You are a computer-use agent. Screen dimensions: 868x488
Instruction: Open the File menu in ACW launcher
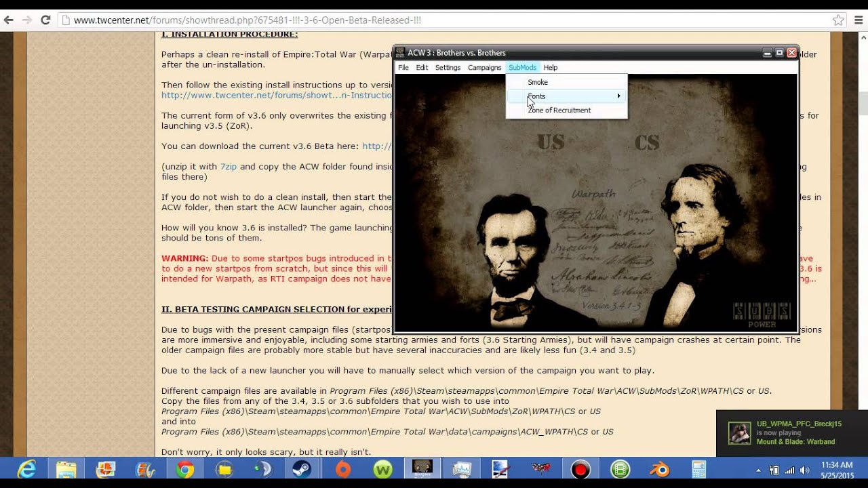pyautogui.click(x=403, y=67)
